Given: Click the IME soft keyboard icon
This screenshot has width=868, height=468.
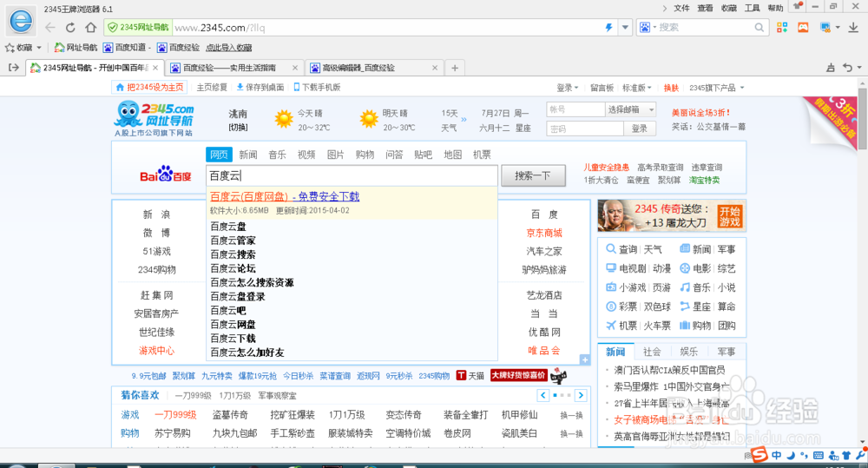Looking at the screenshot, I should pyautogui.click(x=819, y=455).
